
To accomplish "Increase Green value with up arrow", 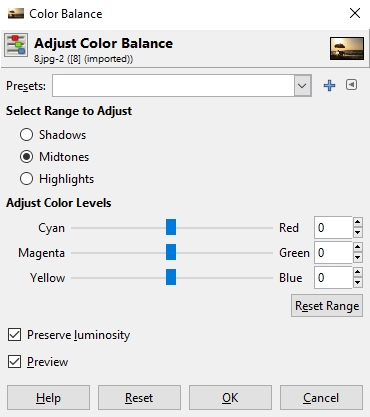I will click(358, 247).
